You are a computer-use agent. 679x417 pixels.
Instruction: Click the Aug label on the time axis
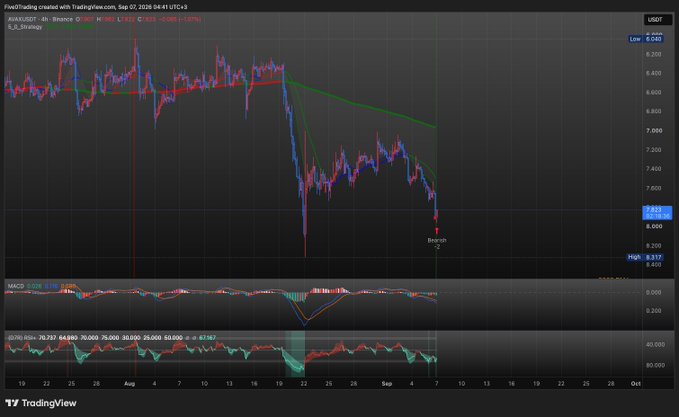(x=129, y=384)
